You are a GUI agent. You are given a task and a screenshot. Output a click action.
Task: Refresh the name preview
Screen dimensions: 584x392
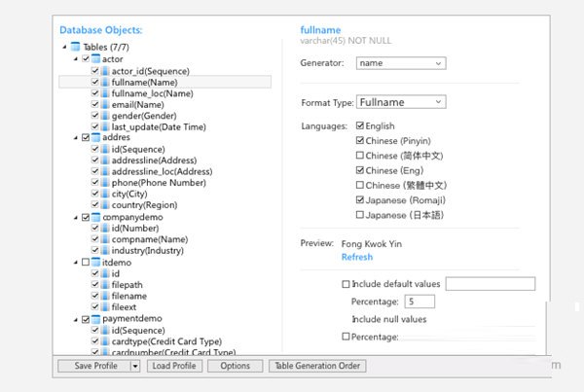[x=357, y=257]
